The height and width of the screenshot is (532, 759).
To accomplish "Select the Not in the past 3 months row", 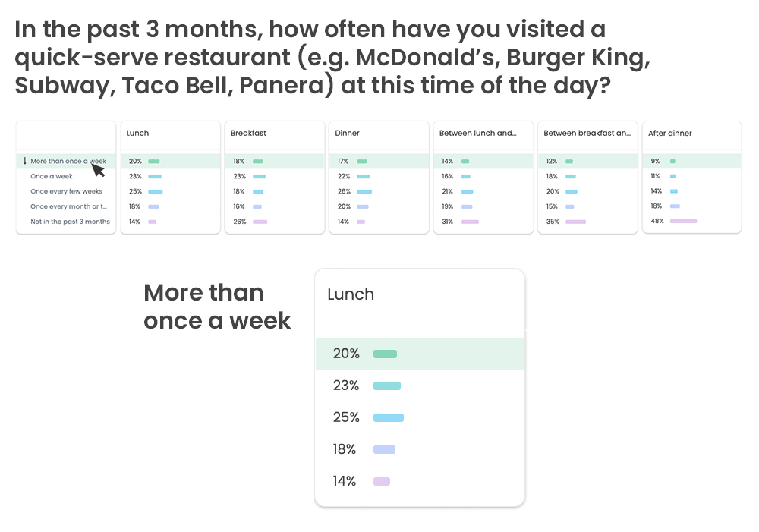I will (x=66, y=222).
